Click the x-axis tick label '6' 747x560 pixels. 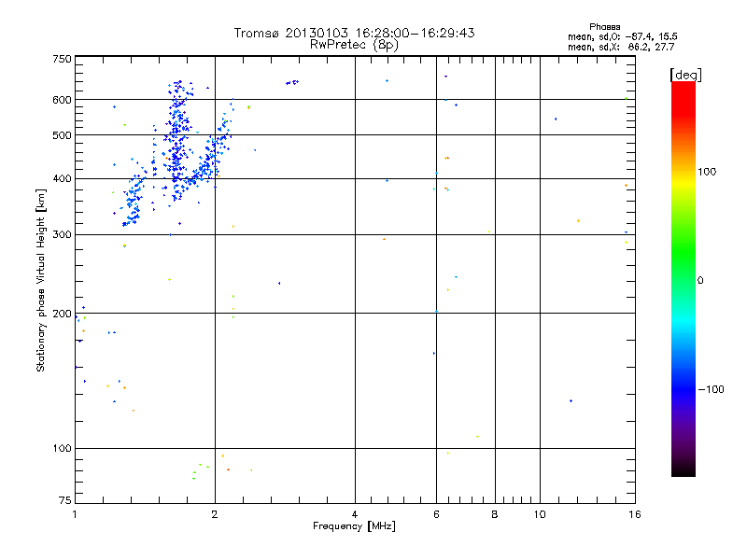[x=436, y=514]
